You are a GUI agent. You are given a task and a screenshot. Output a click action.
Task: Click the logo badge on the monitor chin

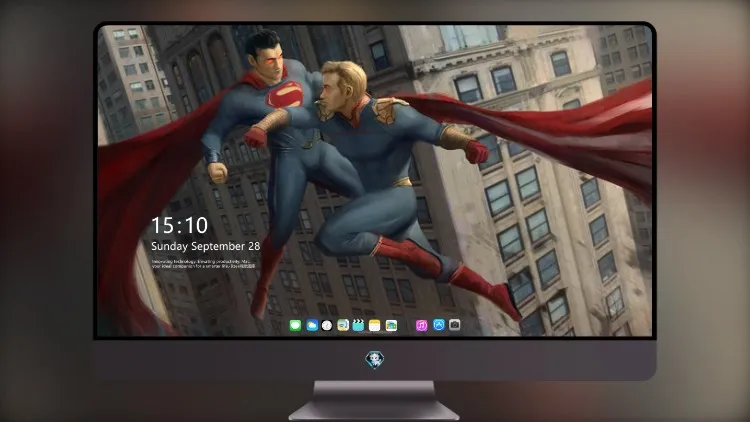coord(375,360)
